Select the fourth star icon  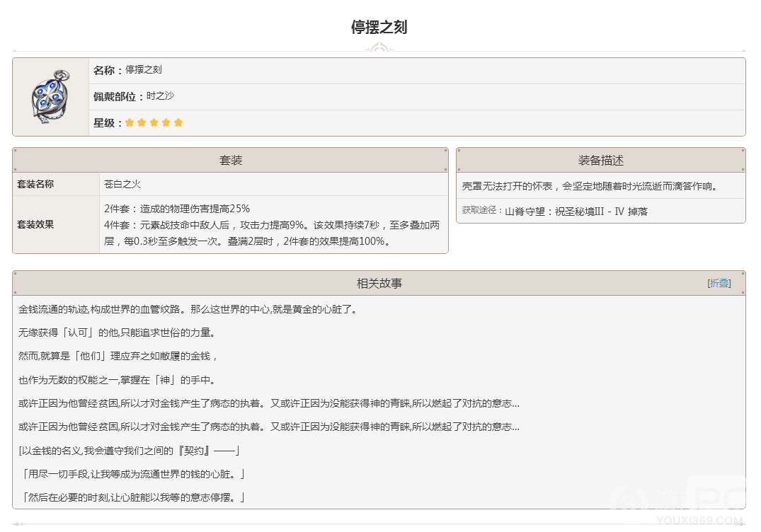(166, 122)
